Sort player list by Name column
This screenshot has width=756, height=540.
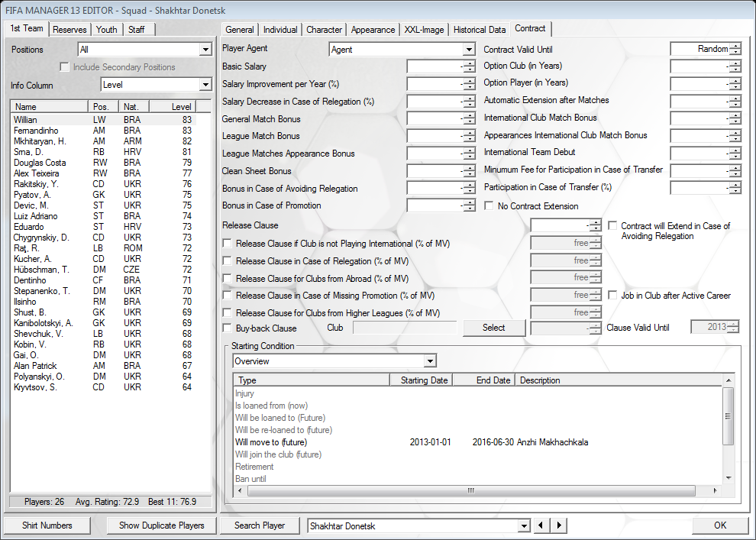(49, 107)
